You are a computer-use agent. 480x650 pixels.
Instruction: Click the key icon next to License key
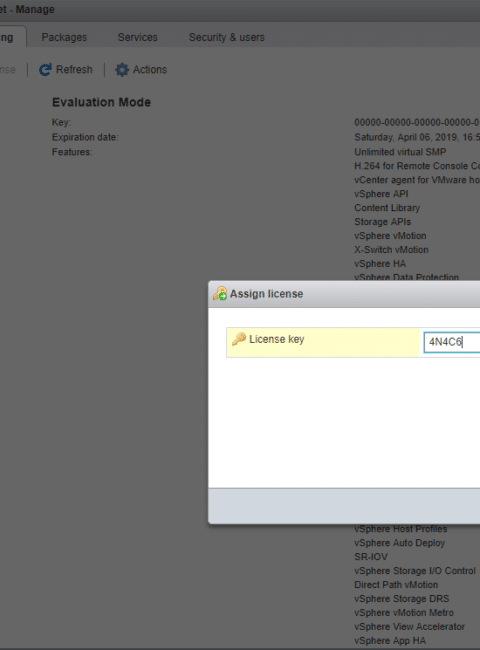pyautogui.click(x=239, y=339)
